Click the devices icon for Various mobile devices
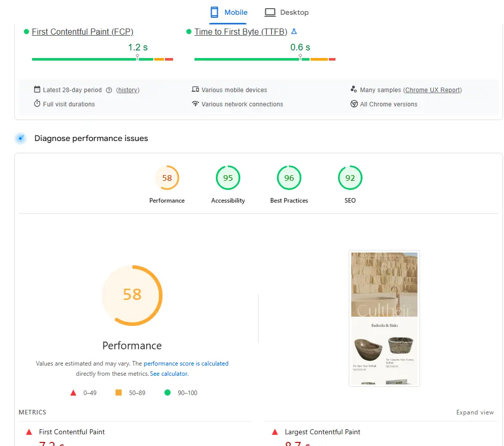Viewport: 504px width, 446px height. click(195, 90)
